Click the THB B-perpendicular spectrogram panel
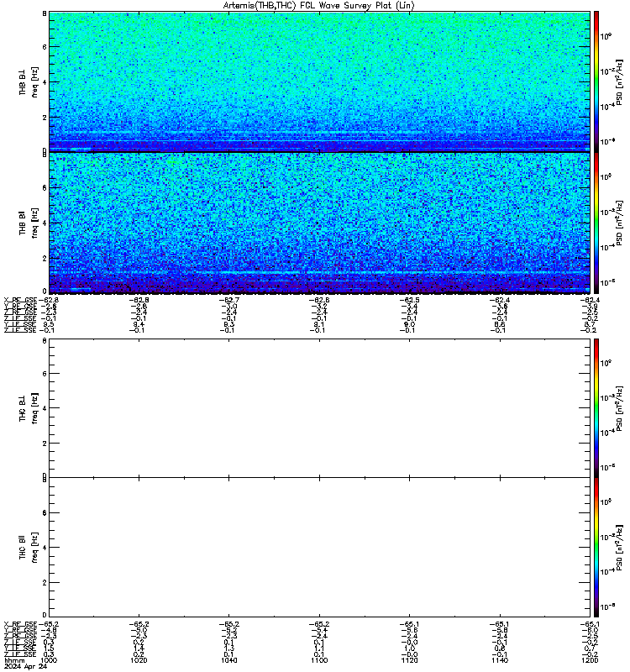The width and height of the screenshot is (630, 672). pos(319,81)
